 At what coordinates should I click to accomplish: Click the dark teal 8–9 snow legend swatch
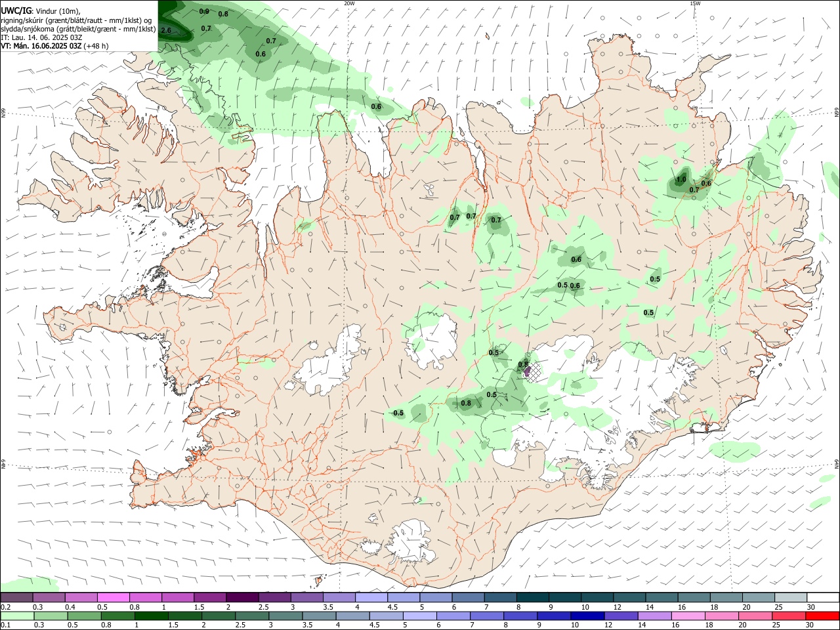(x=533, y=597)
